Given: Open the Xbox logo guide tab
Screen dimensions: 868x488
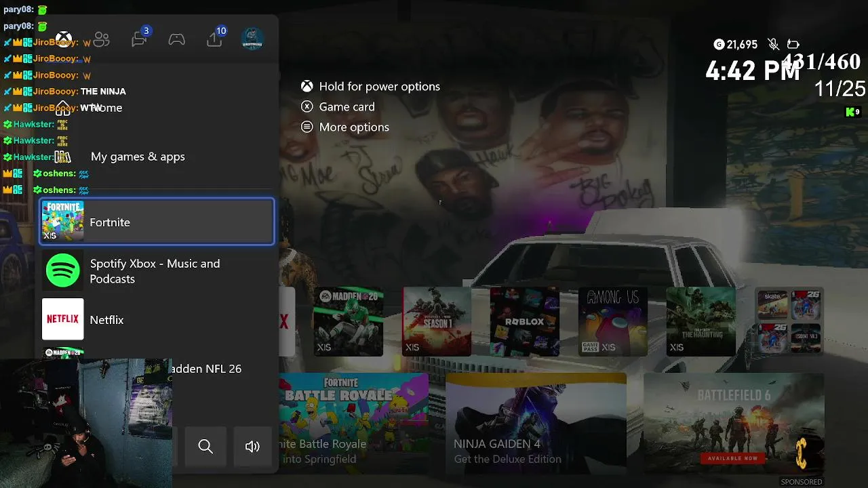Looking at the screenshot, I should [64, 39].
